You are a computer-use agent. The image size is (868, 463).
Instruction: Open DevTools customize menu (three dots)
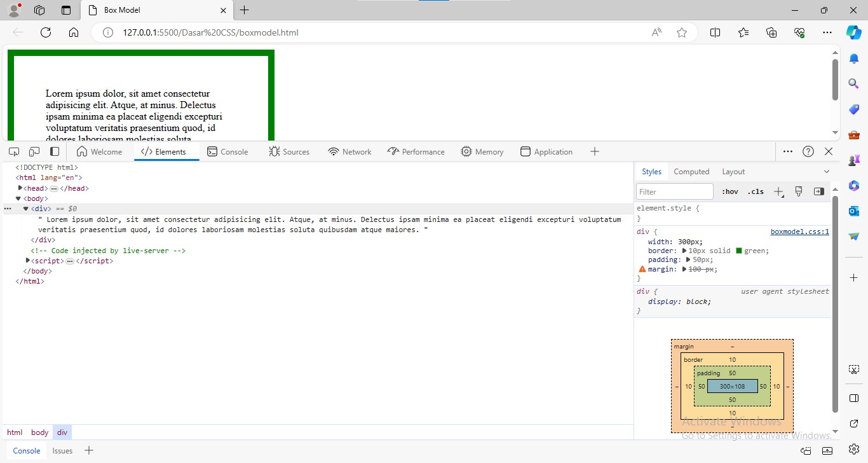pyautogui.click(x=788, y=151)
